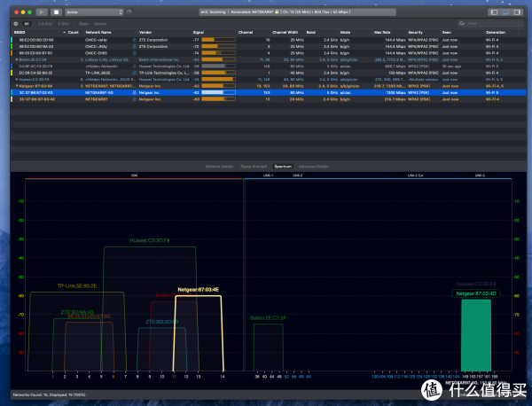
Task: Switch to the Network Details tab
Action: (x=219, y=167)
